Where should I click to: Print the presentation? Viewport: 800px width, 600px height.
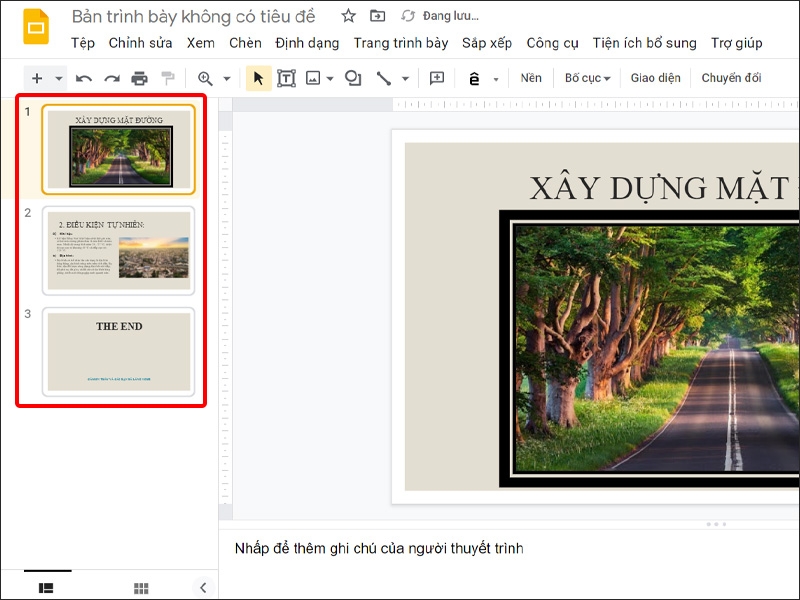[139, 78]
